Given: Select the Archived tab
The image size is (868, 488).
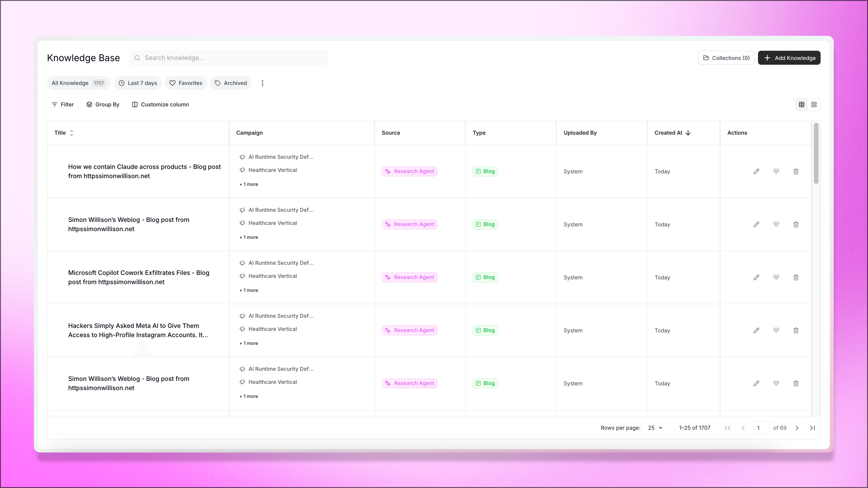Looking at the screenshot, I should point(231,83).
